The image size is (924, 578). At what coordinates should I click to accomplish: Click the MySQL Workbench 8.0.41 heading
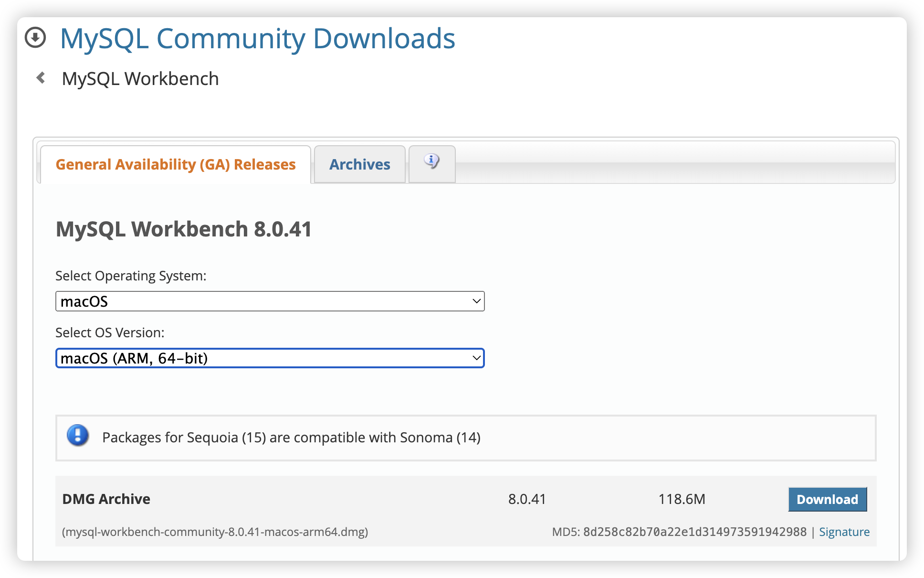pyautogui.click(x=184, y=229)
